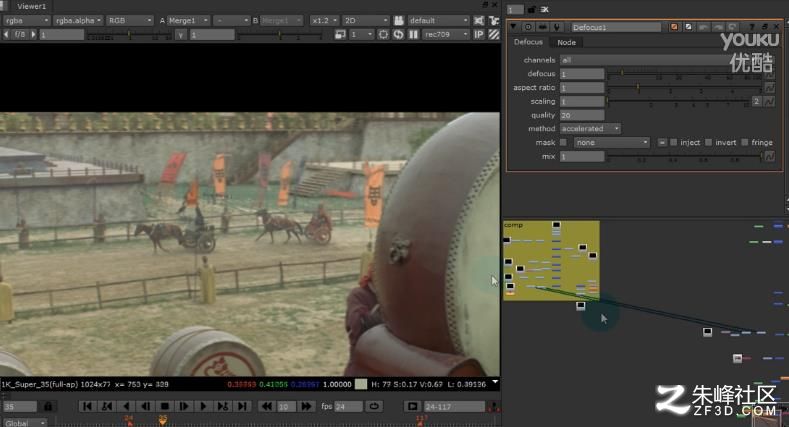Click the 24-117 frame range field
The image size is (789, 427).
454,406
